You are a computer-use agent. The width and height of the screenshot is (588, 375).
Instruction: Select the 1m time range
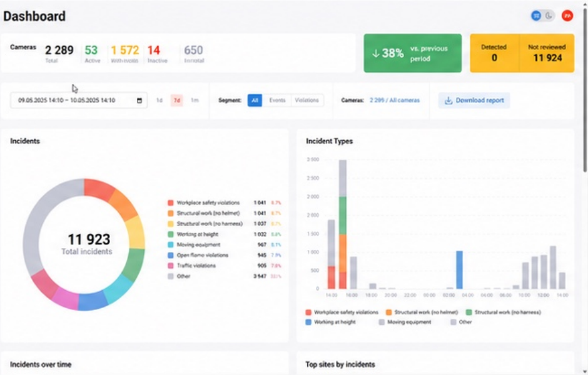point(195,101)
